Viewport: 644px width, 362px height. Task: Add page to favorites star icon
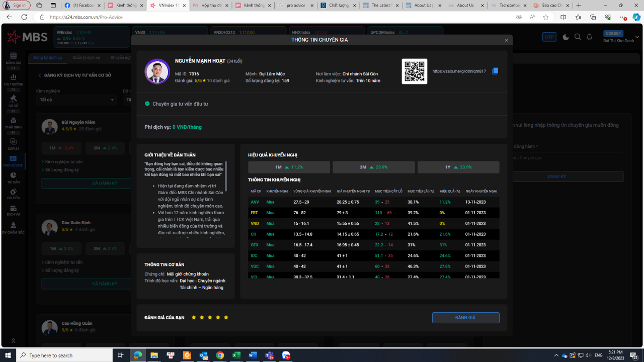tap(546, 17)
